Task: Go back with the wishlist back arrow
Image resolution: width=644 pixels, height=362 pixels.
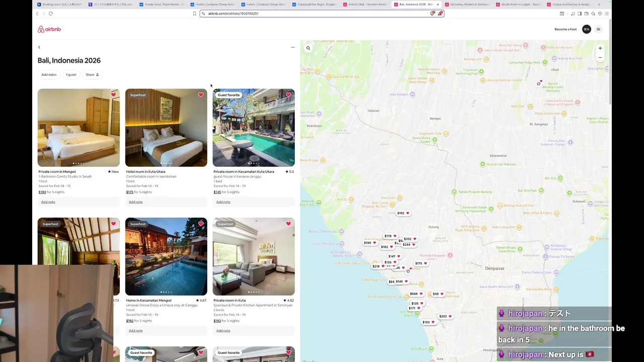Action: pos(39,47)
